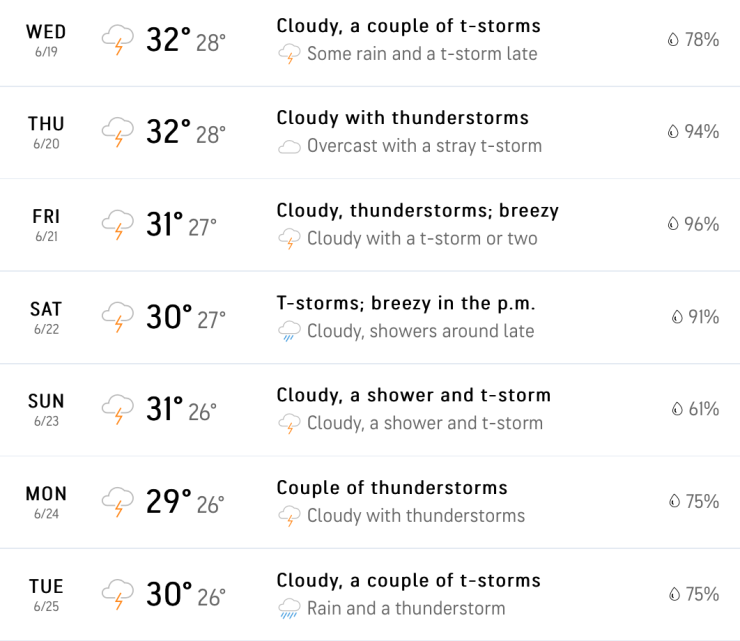The image size is (740, 641).
Task: Open the WED 6/19 forecast day label
Action: 46,39
